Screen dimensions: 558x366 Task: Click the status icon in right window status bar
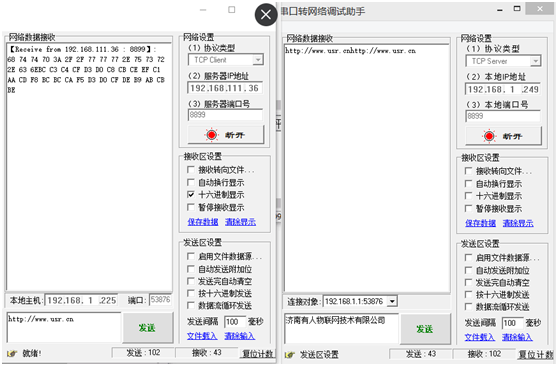pyautogui.click(x=290, y=355)
